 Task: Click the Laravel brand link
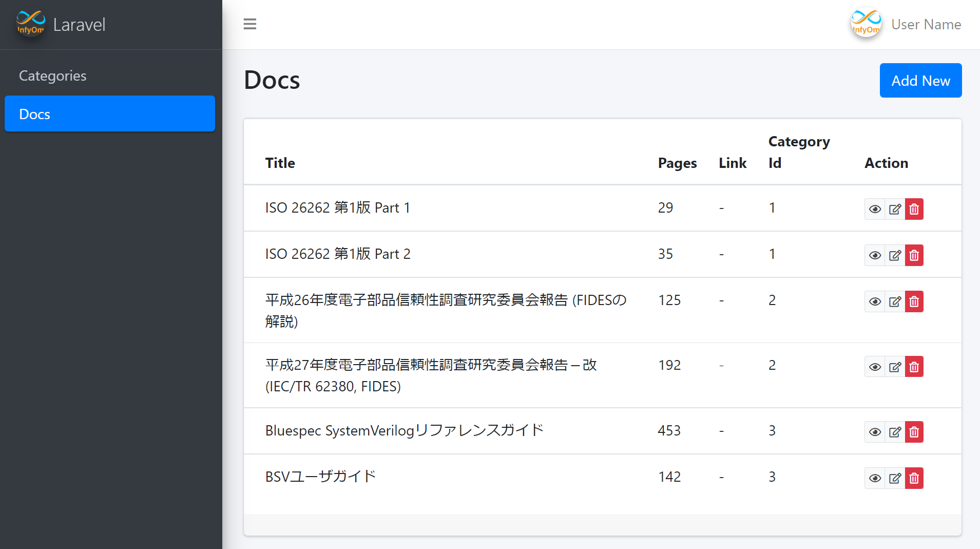tap(79, 24)
